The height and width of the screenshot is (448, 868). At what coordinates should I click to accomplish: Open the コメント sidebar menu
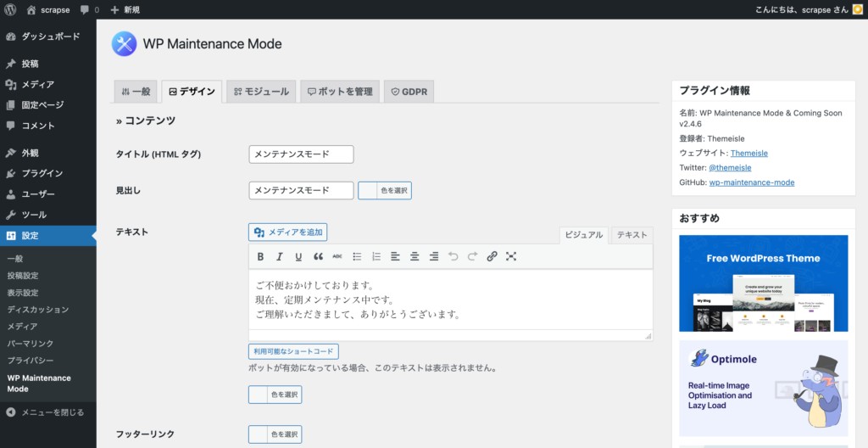(48, 126)
